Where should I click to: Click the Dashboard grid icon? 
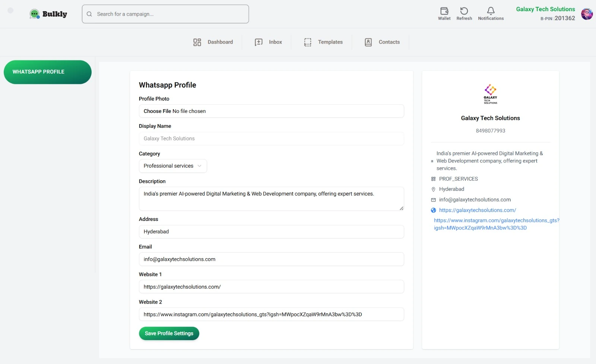coord(197,42)
